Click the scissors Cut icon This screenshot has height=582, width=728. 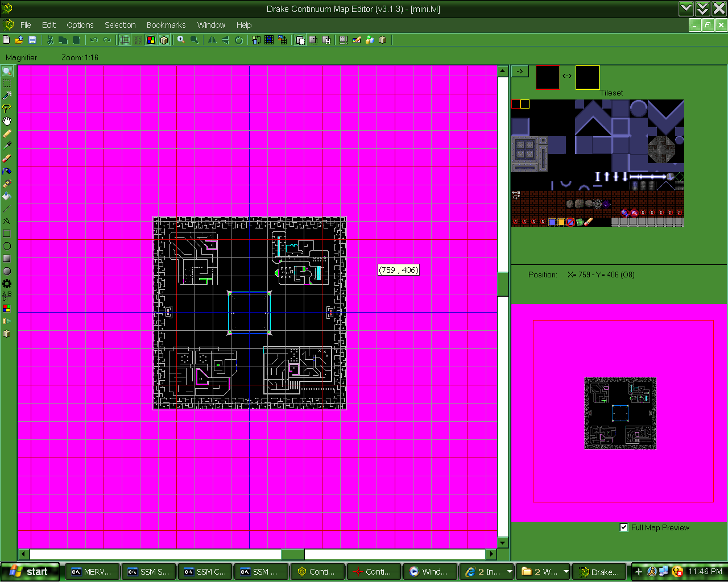[50, 40]
